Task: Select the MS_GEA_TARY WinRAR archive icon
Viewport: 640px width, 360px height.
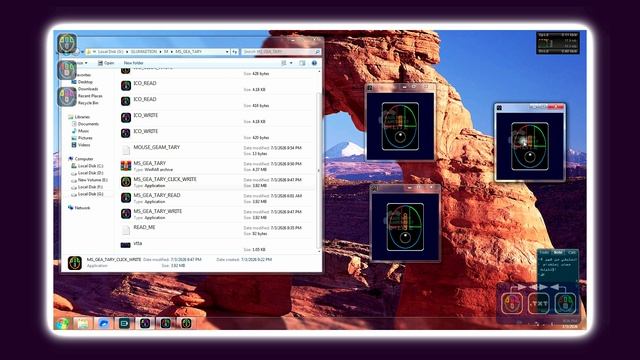Action: pyautogui.click(x=126, y=166)
